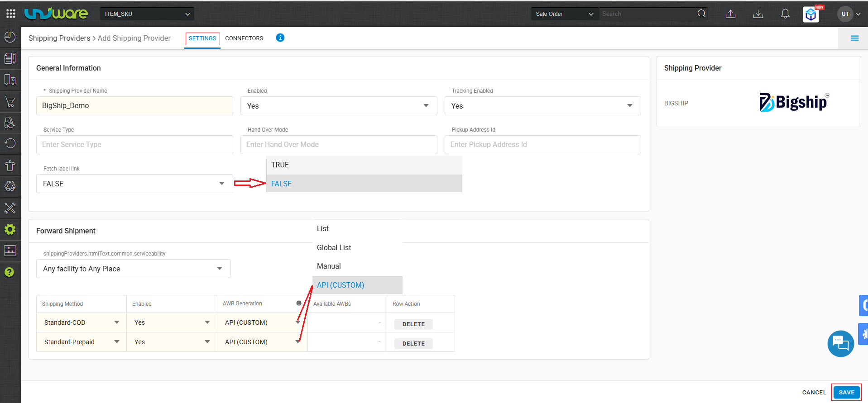Open the NEW package box icon
This screenshot has height=403, width=868.
click(811, 14)
